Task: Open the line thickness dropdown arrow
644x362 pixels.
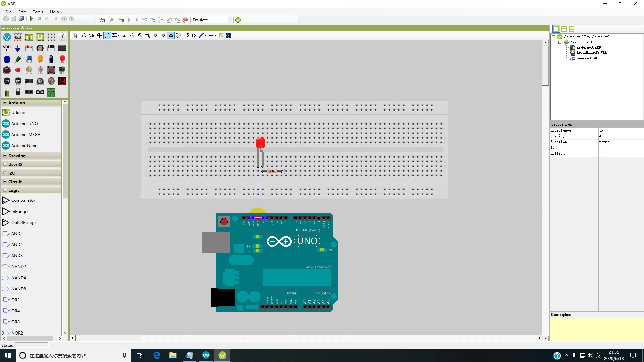Action: click(215, 35)
